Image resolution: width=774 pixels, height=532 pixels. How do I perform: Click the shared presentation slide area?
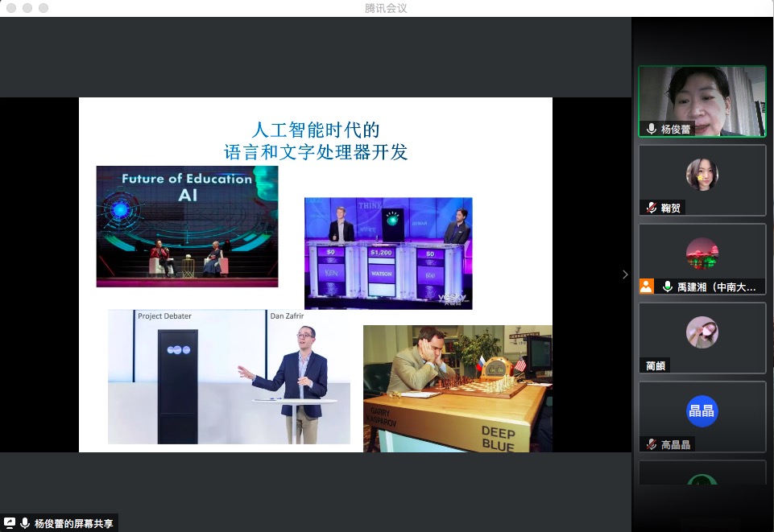[316, 274]
